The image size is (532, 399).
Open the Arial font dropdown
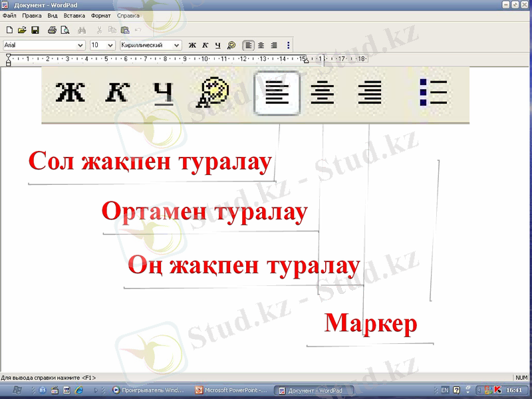81,45
